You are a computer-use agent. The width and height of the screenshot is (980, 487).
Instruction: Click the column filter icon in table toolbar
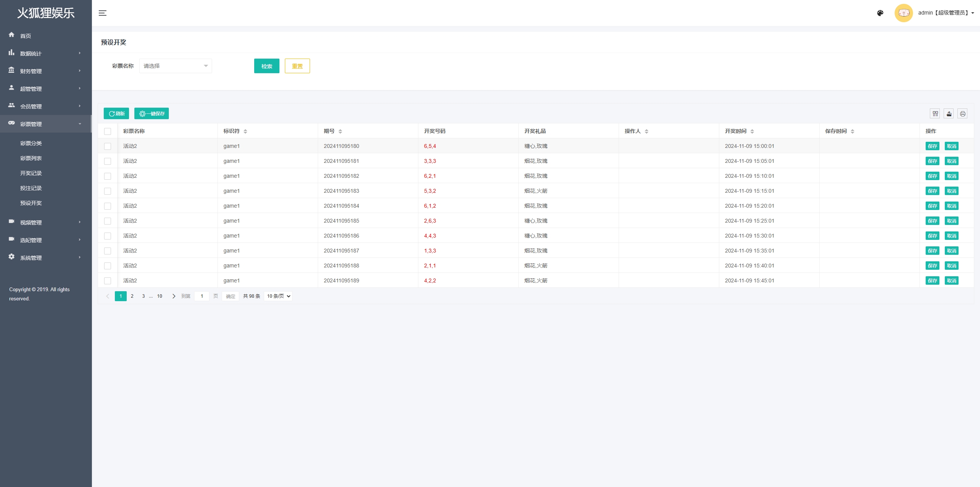coord(935,114)
